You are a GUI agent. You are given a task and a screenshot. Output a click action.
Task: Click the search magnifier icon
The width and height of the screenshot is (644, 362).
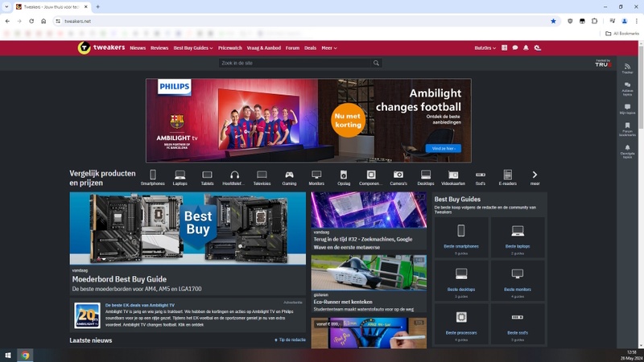pyautogui.click(x=376, y=63)
